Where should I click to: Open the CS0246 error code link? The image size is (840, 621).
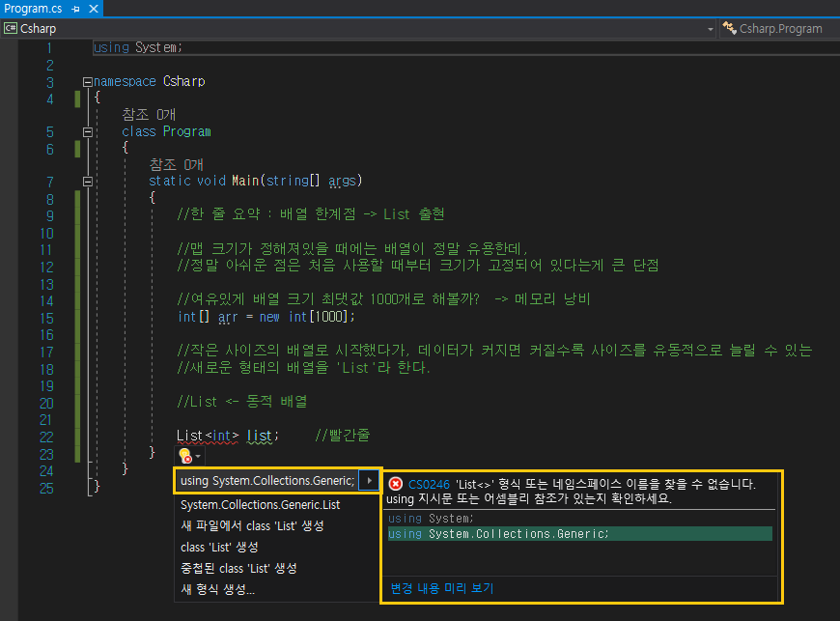click(429, 485)
